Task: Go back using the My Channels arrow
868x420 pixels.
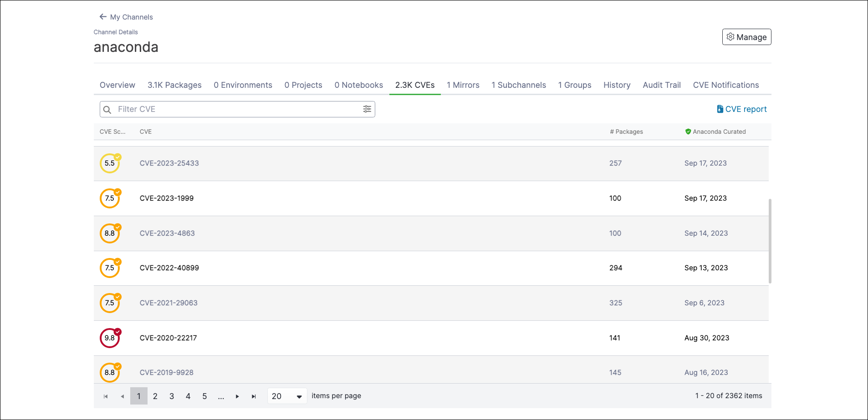Action: click(x=103, y=17)
